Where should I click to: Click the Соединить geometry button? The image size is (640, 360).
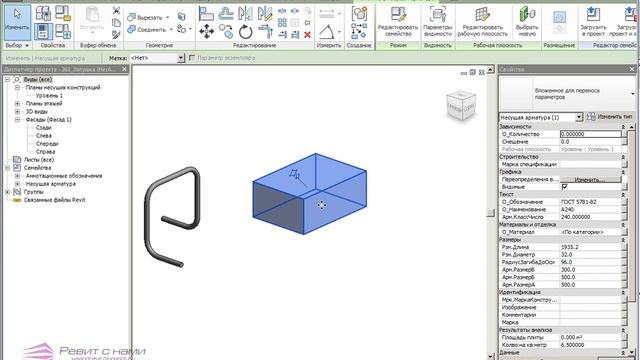coord(147,30)
